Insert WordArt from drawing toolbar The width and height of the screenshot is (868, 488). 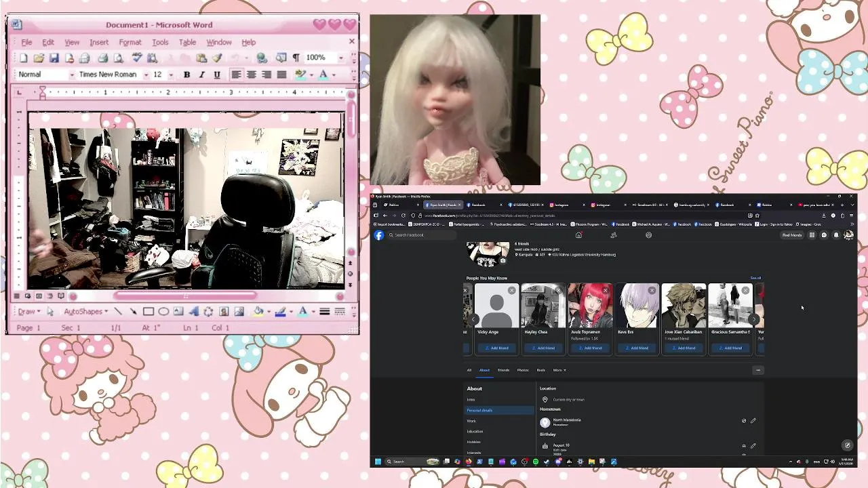click(194, 312)
